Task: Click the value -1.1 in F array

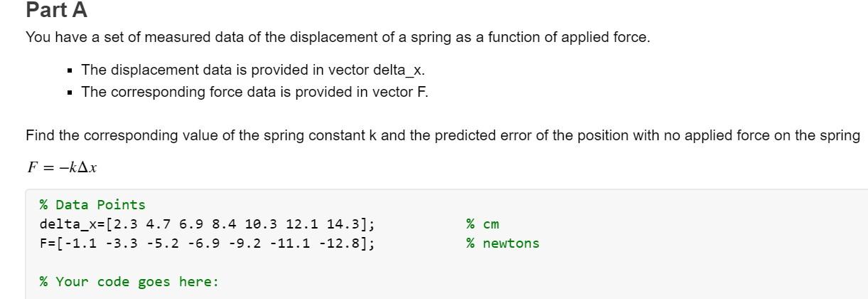Action: coord(80,243)
